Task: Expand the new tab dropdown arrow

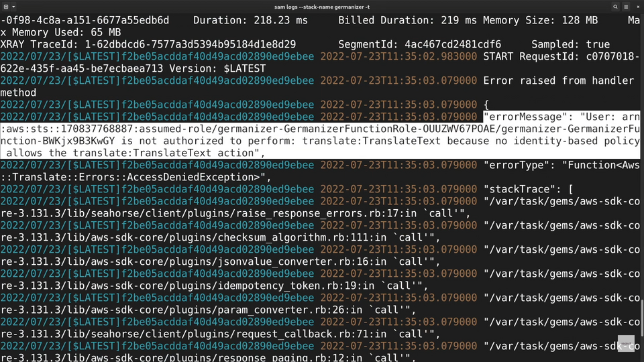Action: coord(13,7)
